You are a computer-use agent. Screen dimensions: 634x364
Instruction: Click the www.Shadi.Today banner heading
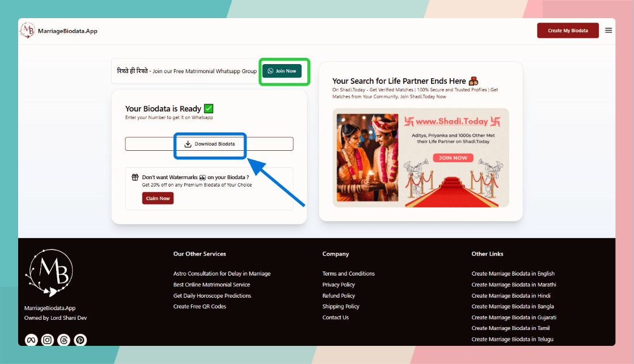(452, 121)
